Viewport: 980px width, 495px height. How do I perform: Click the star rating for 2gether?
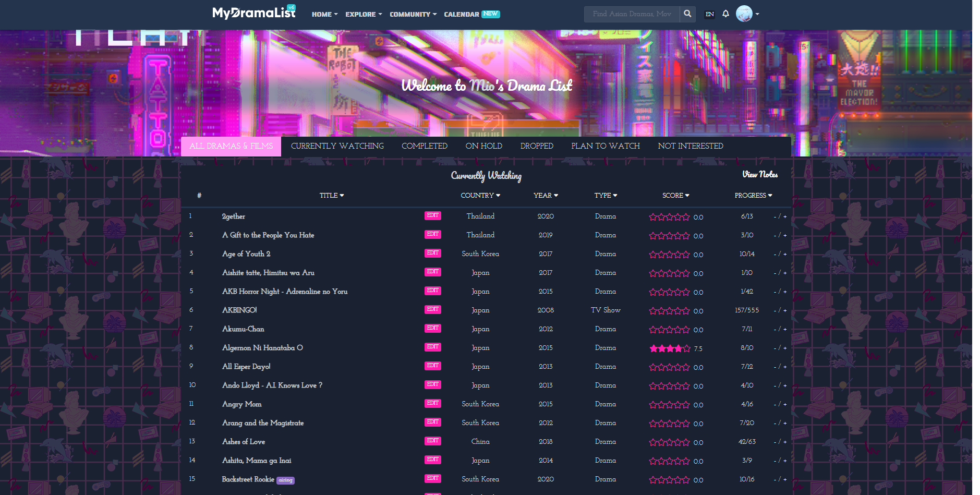(x=669, y=217)
